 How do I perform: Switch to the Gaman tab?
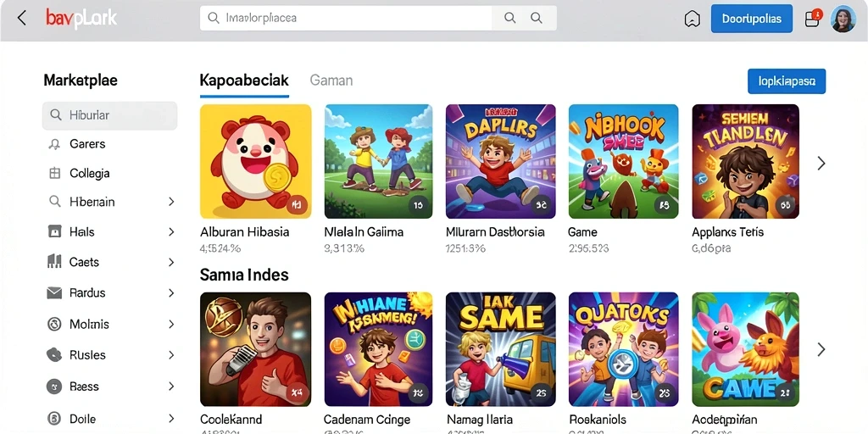[331, 81]
